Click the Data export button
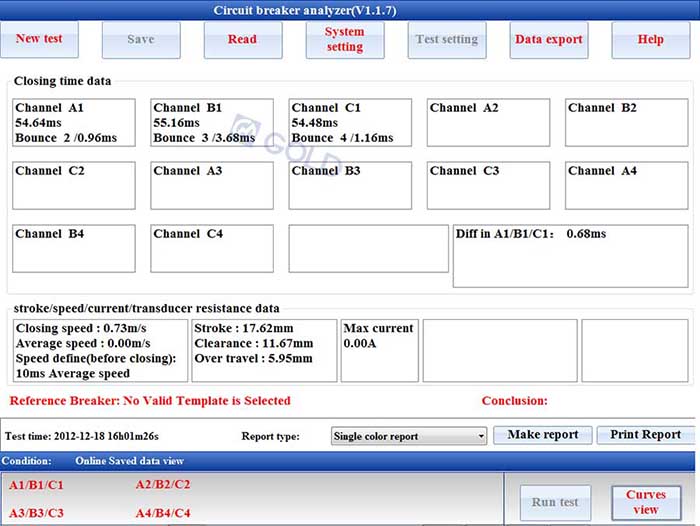This screenshot has width=700, height=526. [x=548, y=40]
